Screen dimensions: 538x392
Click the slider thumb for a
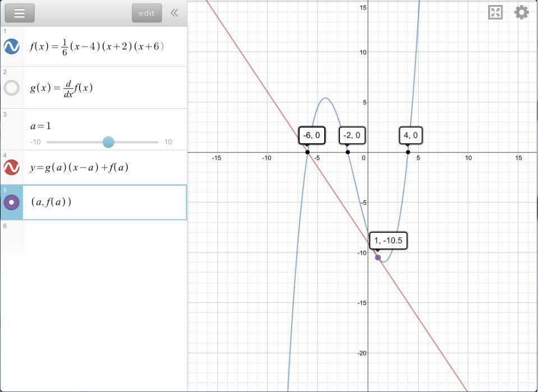(108, 142)
